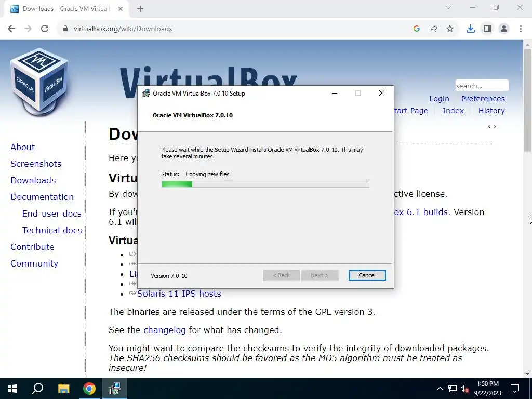This screenshot has height=399, width=532.
Task: Open the changelog link
Action: (165, 330)
